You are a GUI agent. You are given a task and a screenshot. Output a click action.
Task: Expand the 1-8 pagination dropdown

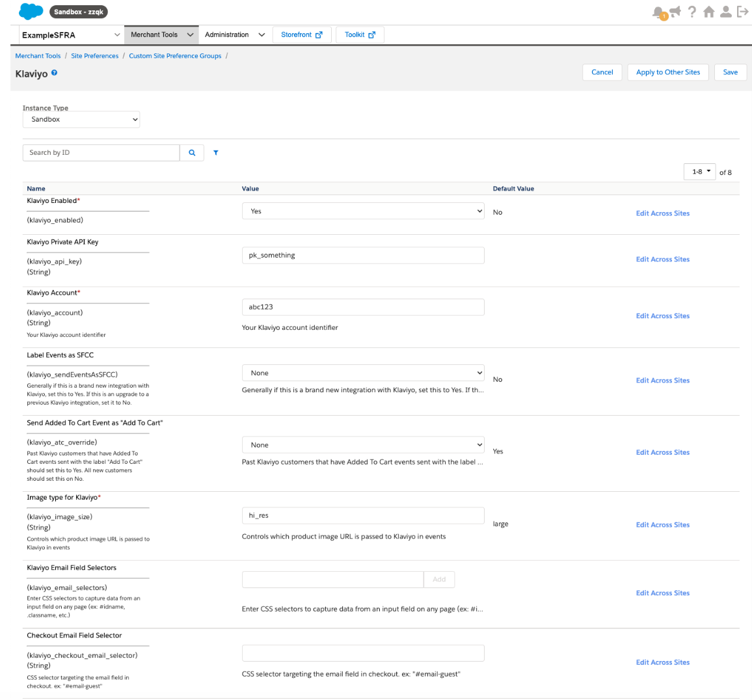coord(699,172)
